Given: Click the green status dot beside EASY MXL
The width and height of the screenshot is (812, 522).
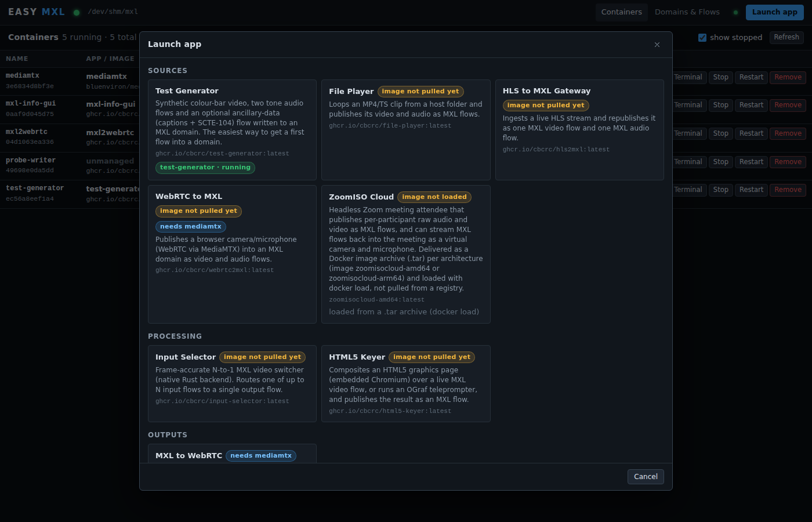Looking at the screenshot, I should pyautogui.click(x=77, y=12).
